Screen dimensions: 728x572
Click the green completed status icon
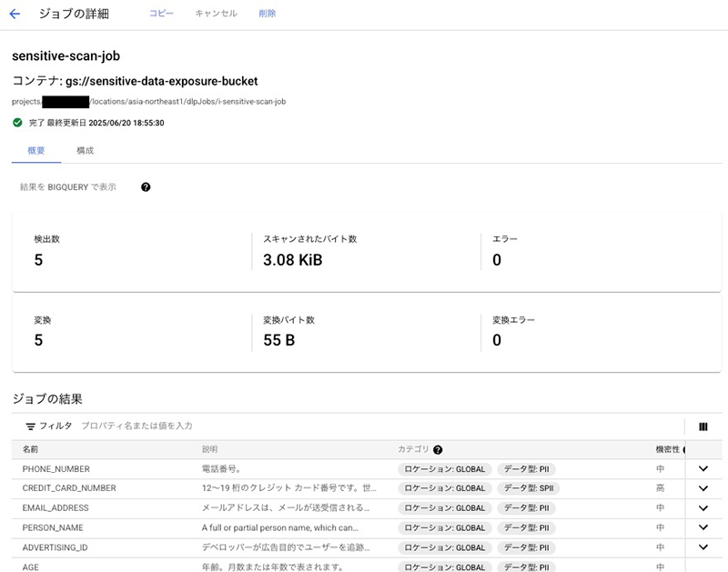17,122
